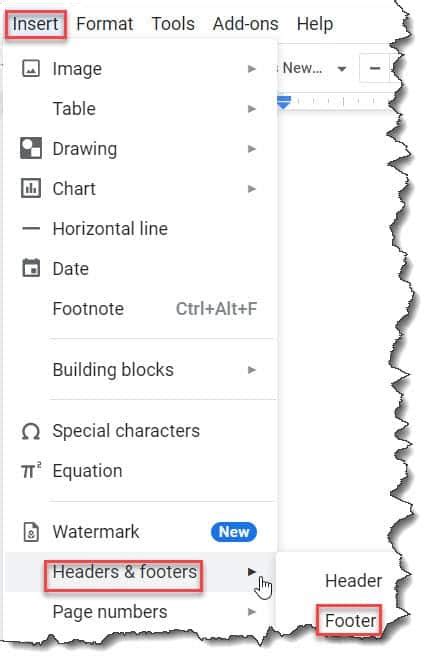Screen dimensions: 434x670
Task: Open the Format menu
Action: [x=105, y=24]
